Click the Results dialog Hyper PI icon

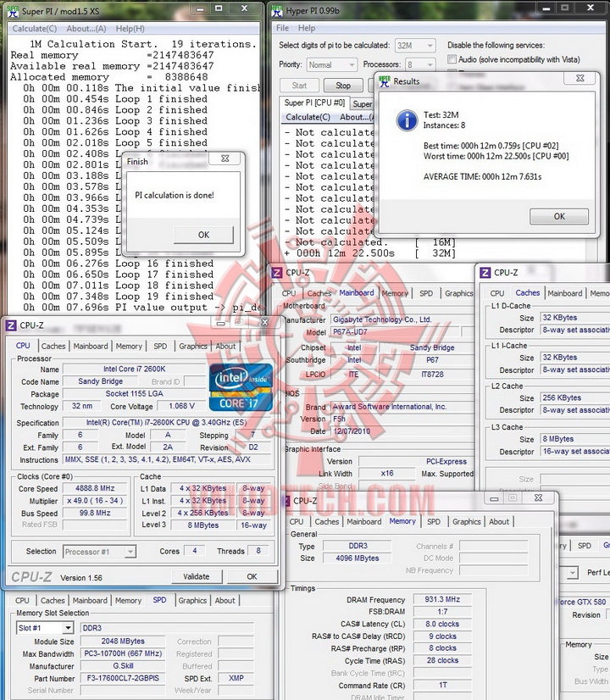(384, 81)
